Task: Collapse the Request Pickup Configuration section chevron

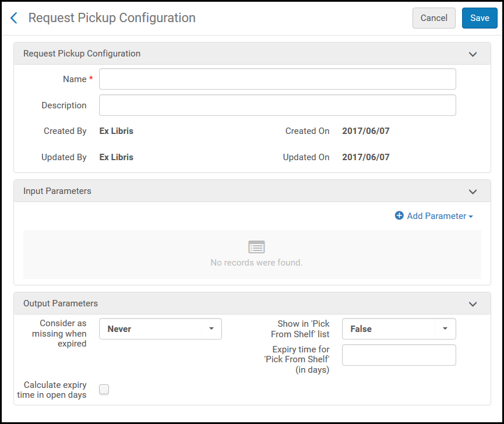Action: [x=473, y=54]
